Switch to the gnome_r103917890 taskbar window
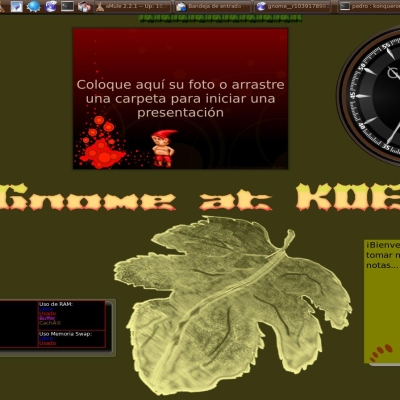Screen dimensions: 400x400 (x=293, y=6)
